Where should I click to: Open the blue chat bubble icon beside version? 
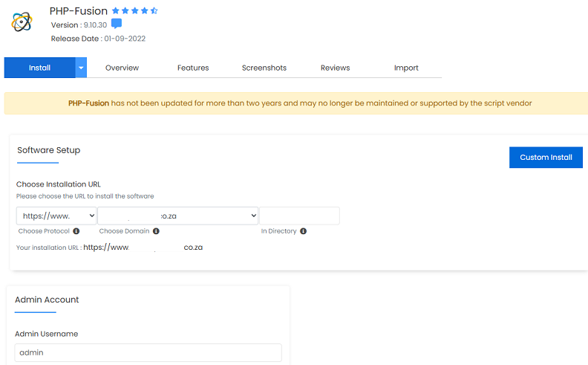point(117,24)
